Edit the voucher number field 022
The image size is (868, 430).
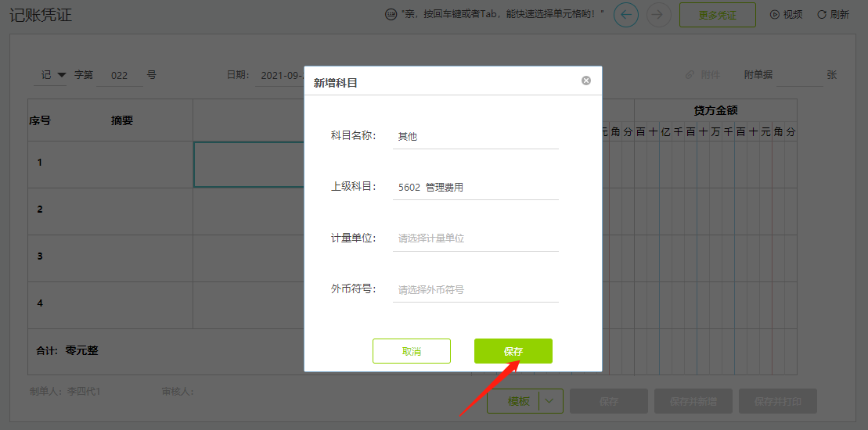point(120,76)
